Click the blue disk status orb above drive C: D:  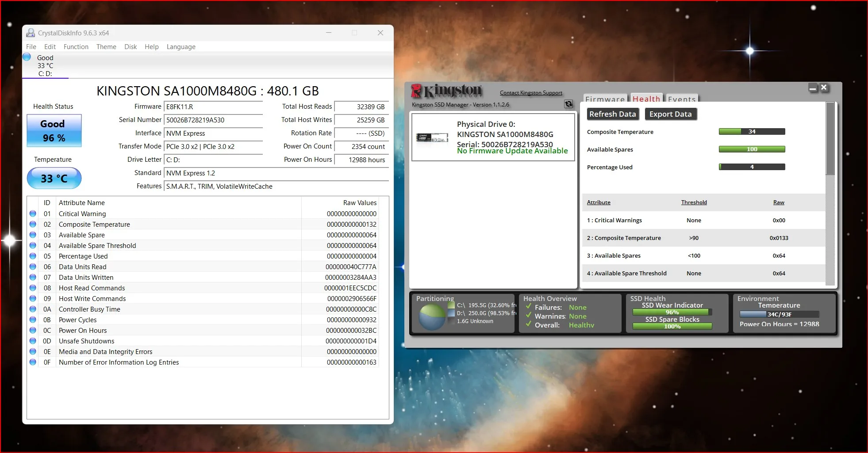click(x=27, y=57)
